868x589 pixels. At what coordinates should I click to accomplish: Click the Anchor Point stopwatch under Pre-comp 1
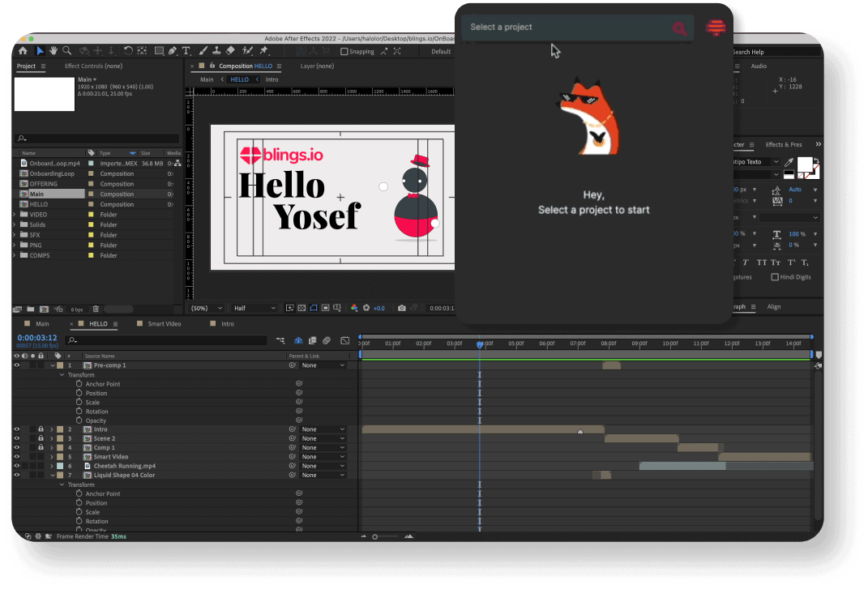(79, 384)
